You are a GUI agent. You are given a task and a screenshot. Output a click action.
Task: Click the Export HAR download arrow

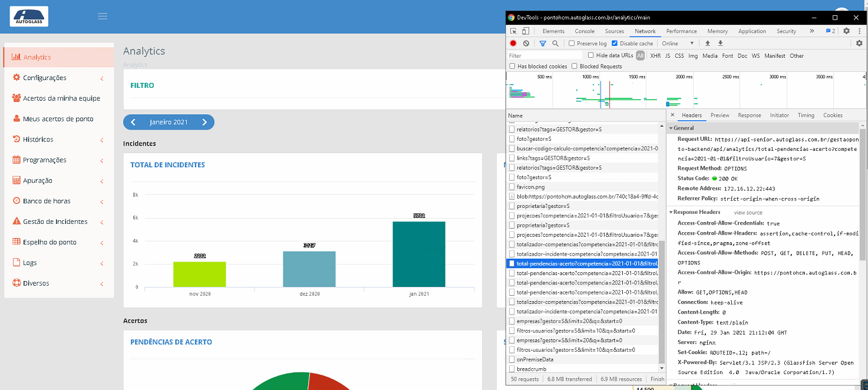click(720, 44)
